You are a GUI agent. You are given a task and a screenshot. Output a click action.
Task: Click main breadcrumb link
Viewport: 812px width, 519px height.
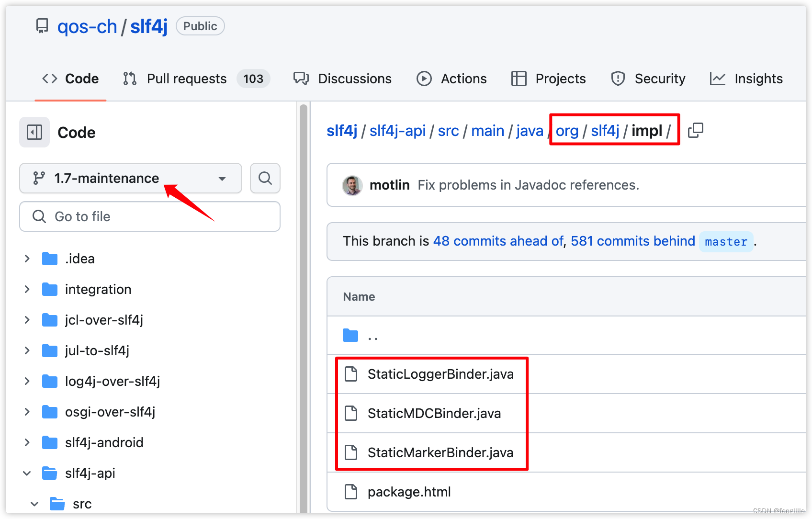click(x=487, y=131)
